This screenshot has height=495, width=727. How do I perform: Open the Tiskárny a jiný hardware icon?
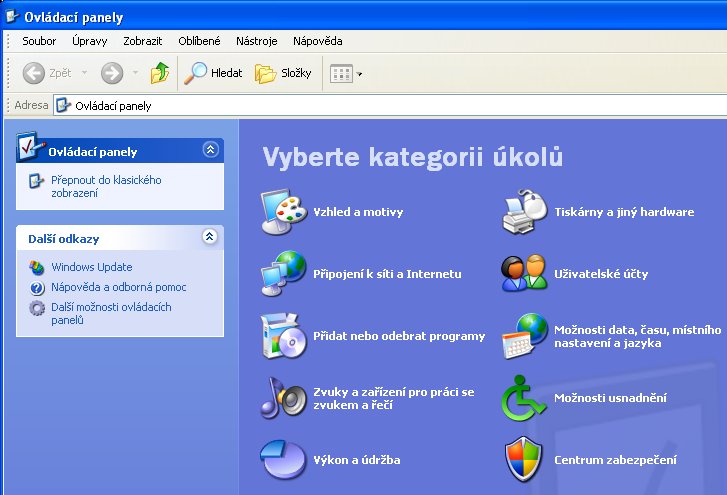pyautogui.click(x=524, y=212)
